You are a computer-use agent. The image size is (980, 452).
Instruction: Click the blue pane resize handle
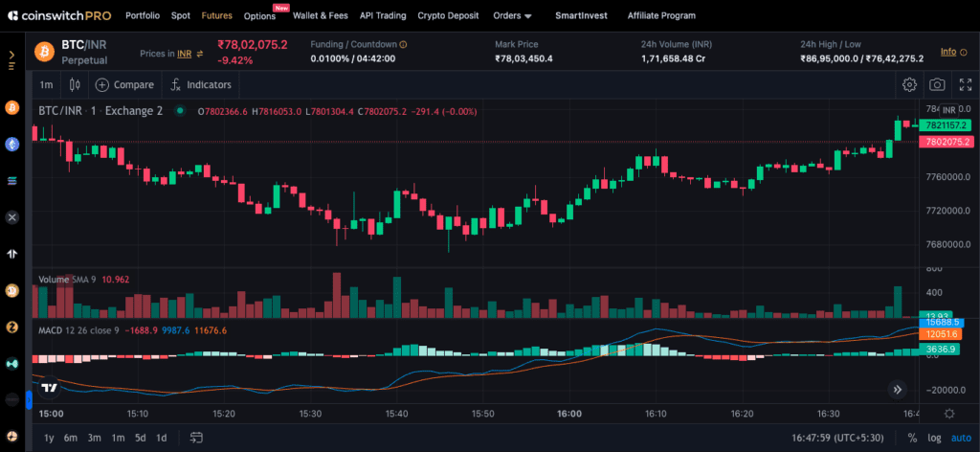(x=28, y=400)
